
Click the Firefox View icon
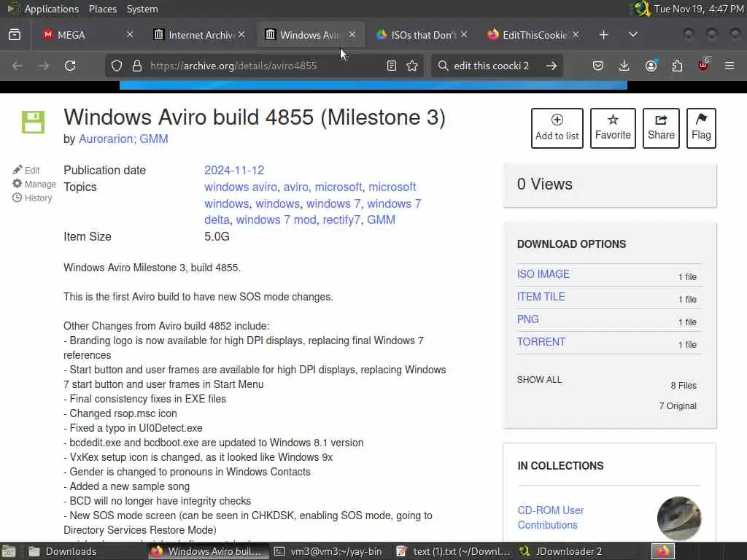(15, 35)
